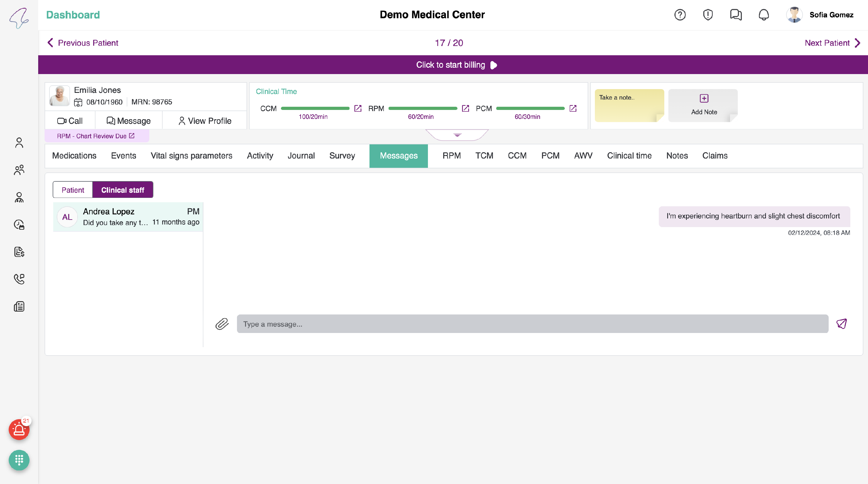Select the Clinical staff toggle
The image size is (868, 484).
(123, 190)
